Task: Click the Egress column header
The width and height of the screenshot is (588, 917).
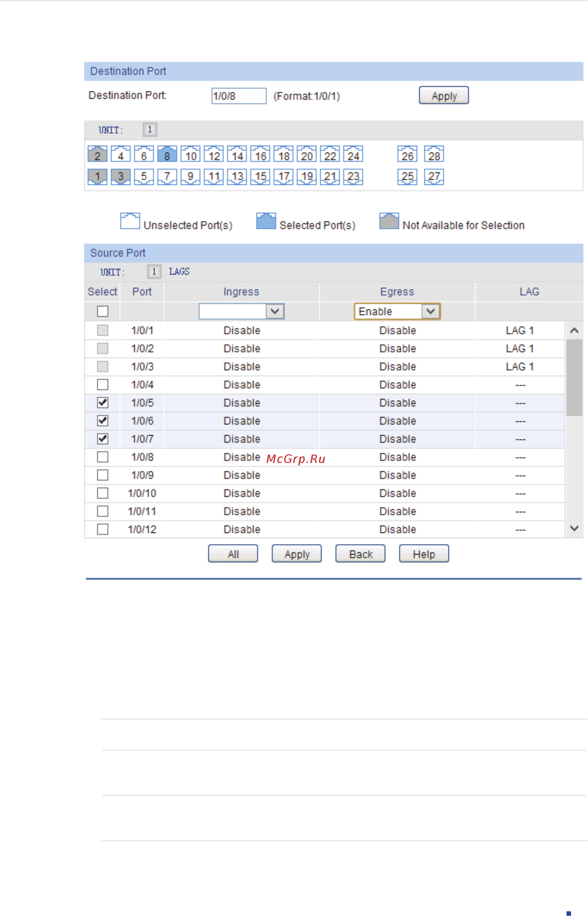Action: point(397,292)
